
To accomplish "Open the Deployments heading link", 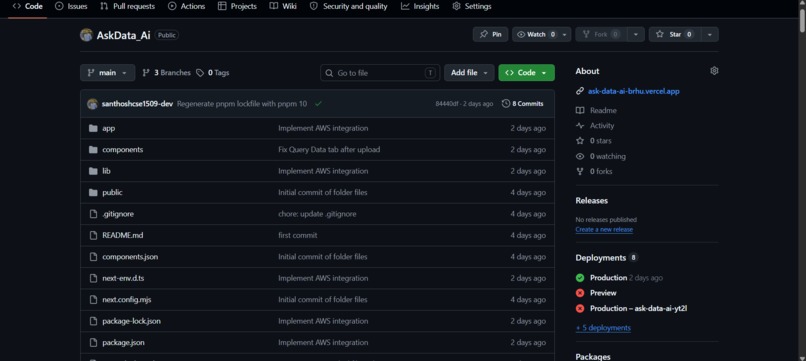I will pos(600,258).
